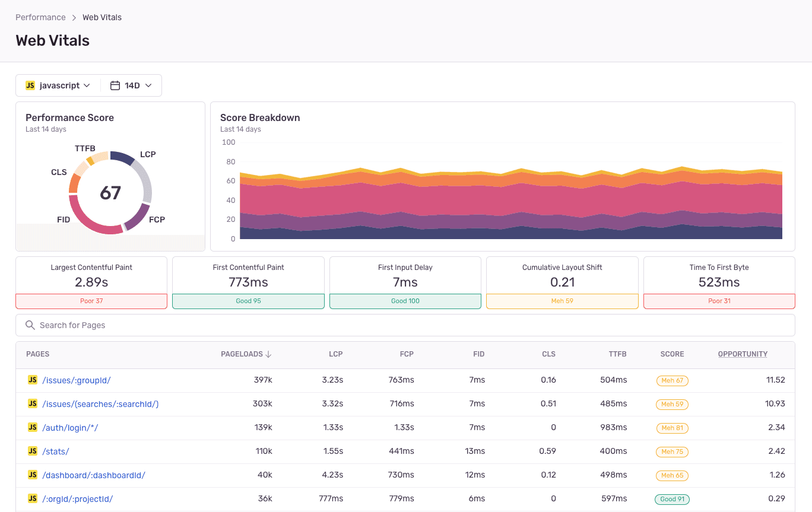
Task: Click the 397k pageloads value
Action: click(263, 380)
